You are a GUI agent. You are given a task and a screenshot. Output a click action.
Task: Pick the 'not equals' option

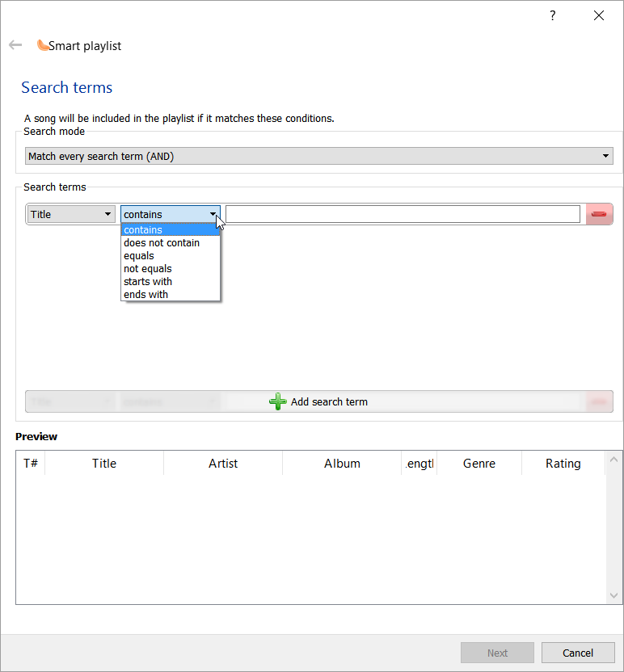pyautogui.click(x=148, y=268)
